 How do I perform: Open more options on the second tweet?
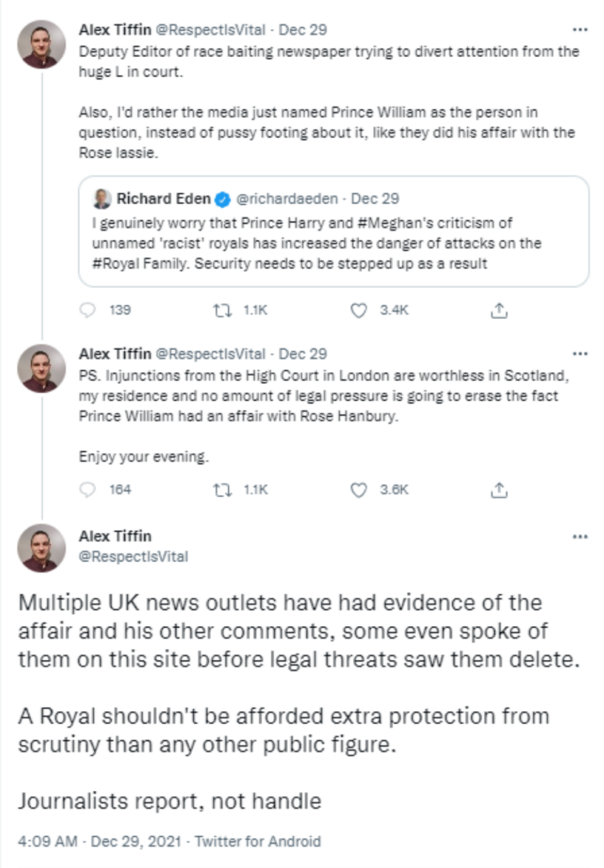coord(579,353)
